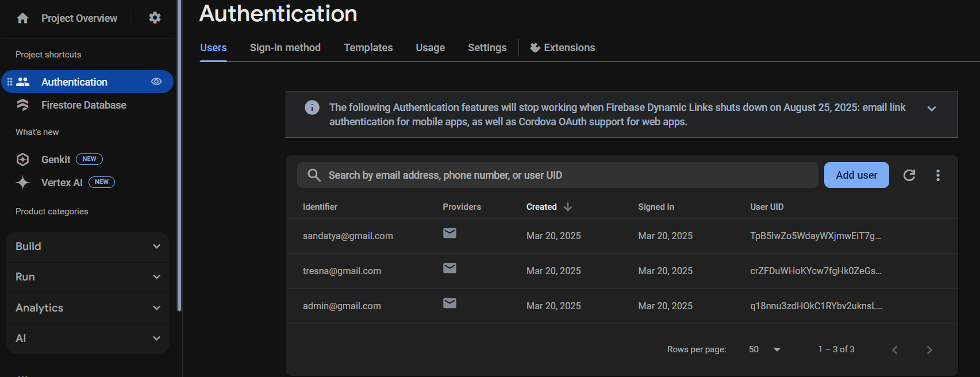Click the UID starting with crZFDuWHoKY
The image size is (980, 377).
tap(816, 271)
